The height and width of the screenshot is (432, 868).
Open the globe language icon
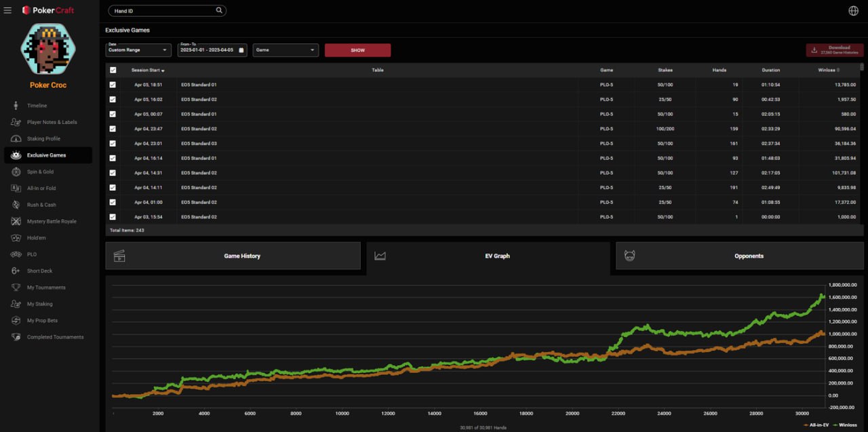click(853, 11)
